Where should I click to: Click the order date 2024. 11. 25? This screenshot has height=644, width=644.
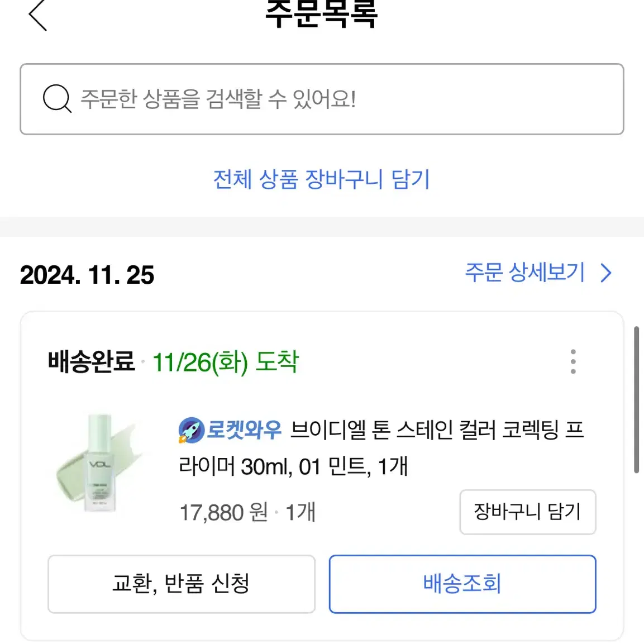87,275
